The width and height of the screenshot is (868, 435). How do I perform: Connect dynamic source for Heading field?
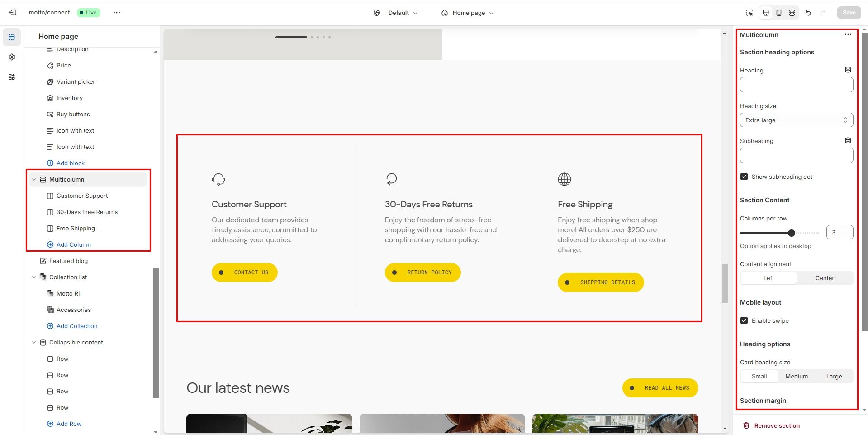(848, 70)
